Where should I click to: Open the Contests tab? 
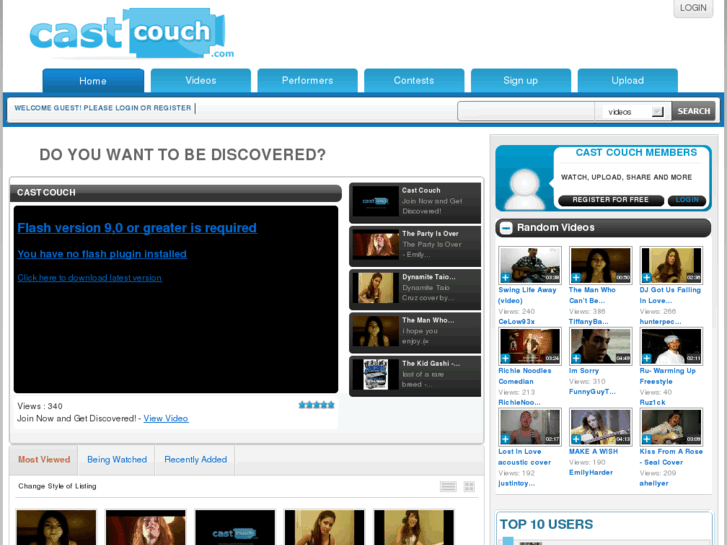pyautogui.click(x=414, y=80)
